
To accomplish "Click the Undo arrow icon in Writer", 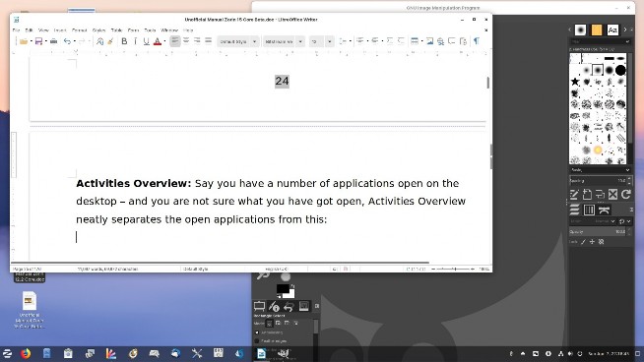I will [67, 41].
